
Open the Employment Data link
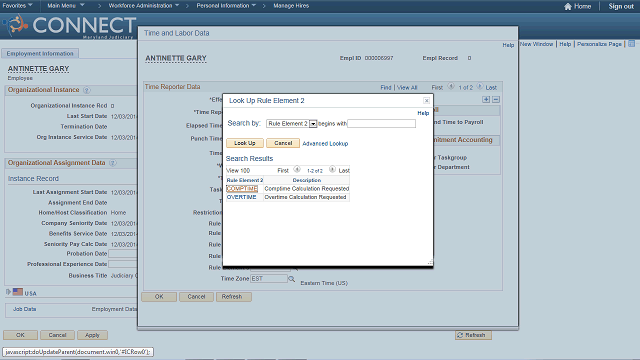tap(114, 309)
